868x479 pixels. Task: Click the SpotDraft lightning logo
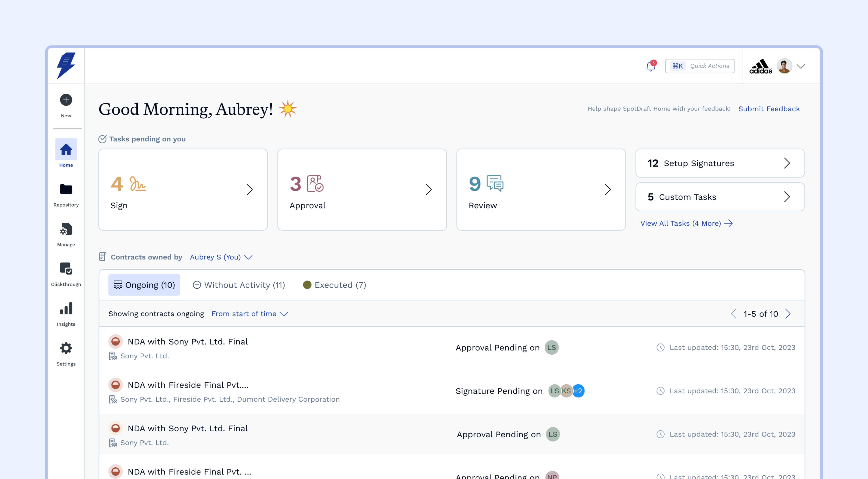click(66, 65)
